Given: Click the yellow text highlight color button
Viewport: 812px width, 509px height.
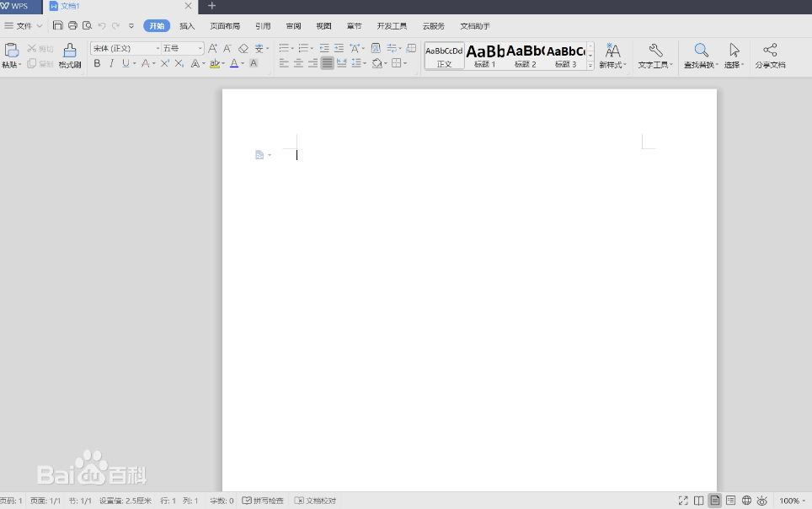Looking at the screenshot, I should click(215, 63).
